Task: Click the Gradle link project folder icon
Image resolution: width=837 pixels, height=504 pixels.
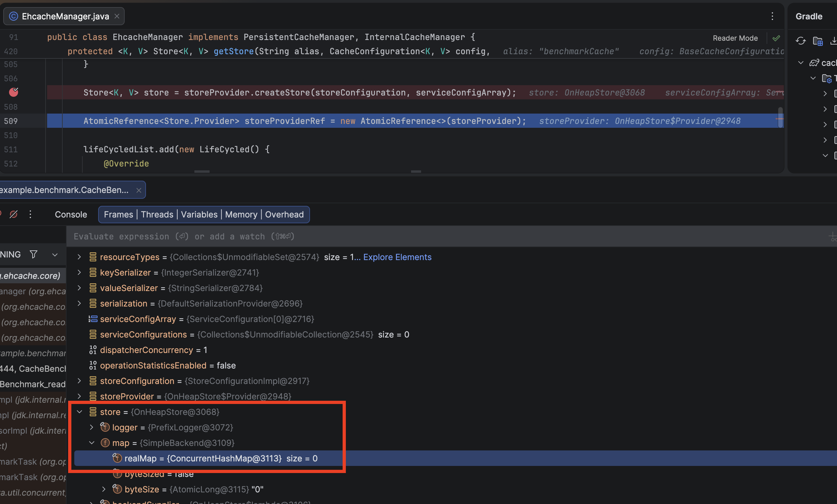Action: 818,41
